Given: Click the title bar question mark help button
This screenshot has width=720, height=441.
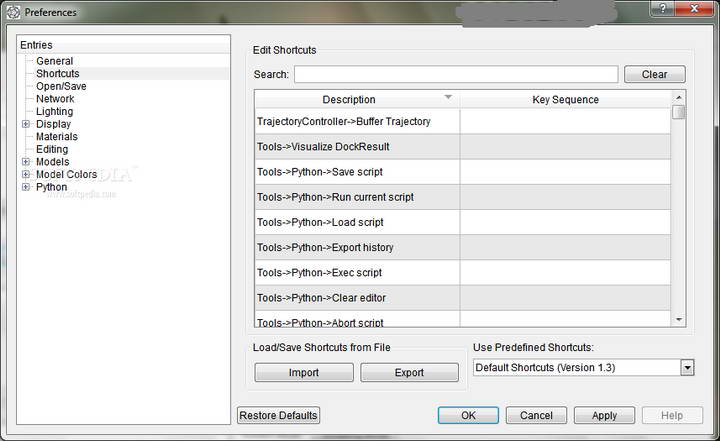Looking at the screenshot, I should (x=663, y=9).
